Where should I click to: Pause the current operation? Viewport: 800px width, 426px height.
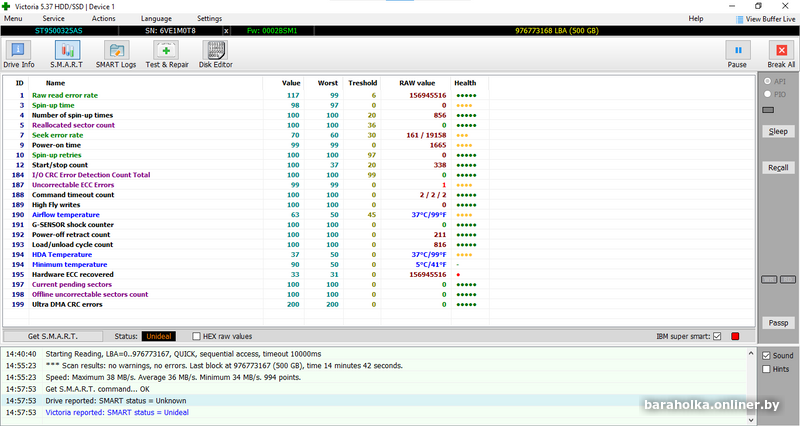coord(737,55)
